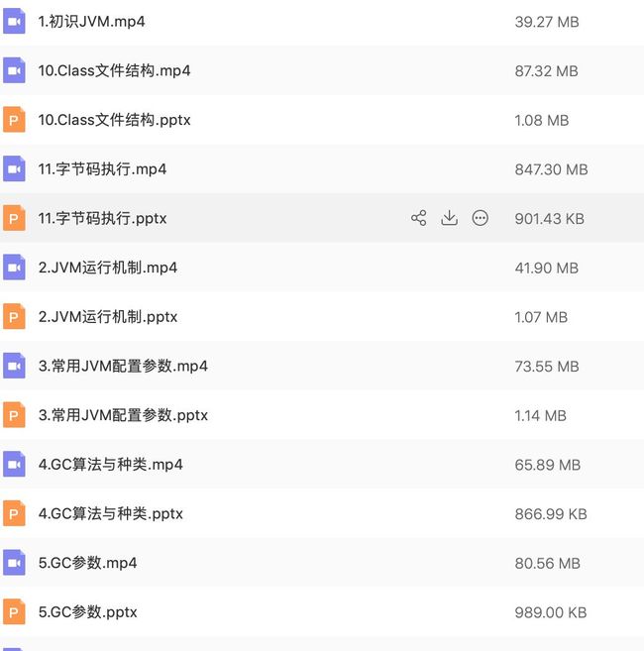
Task: Open the file 2.JVM运行机制.pptx
Action: [x=108, y=317]
